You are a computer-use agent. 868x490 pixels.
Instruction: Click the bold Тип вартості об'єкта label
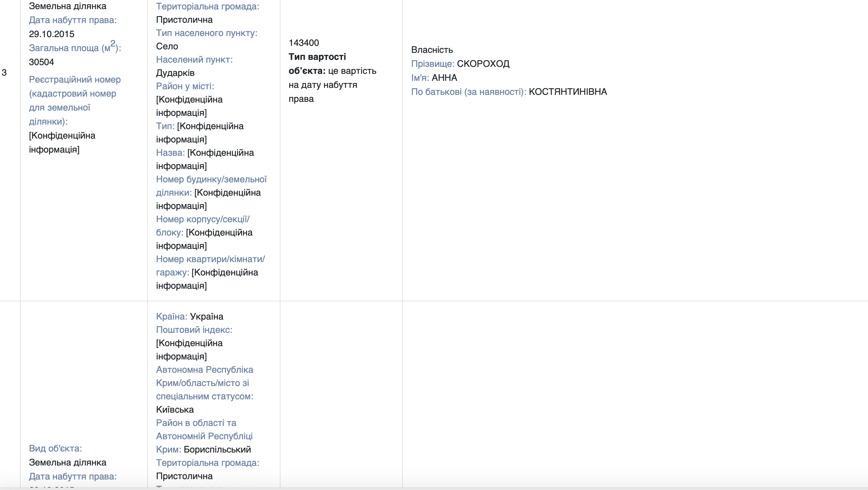click(317, 57)
